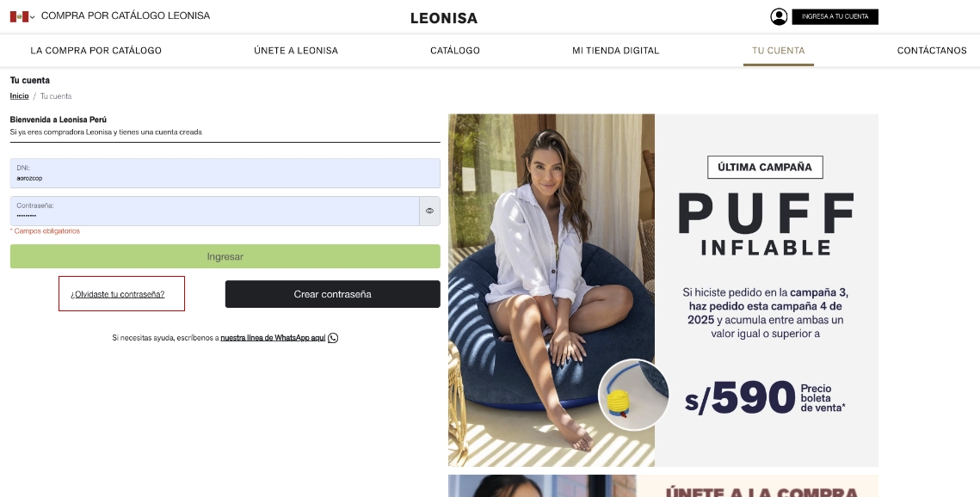
Task: Expand the country selector chevron
Action: pyautogui.click(x=33, y=17)
